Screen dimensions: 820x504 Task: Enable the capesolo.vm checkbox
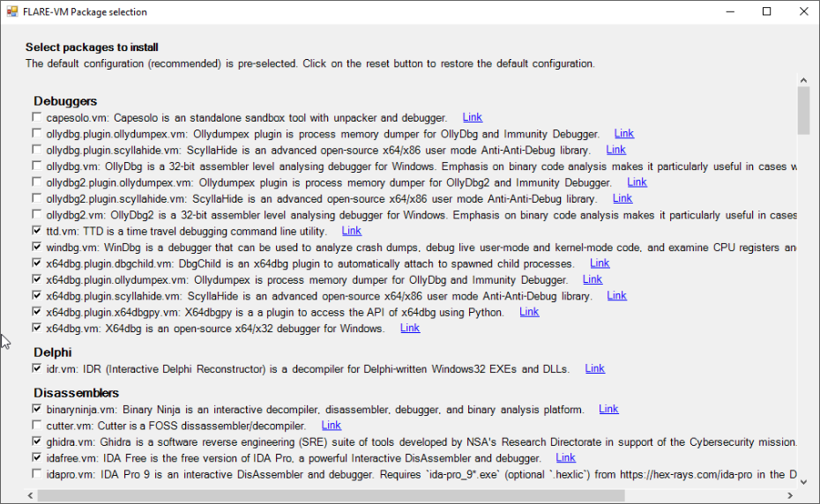click(37, 117)
